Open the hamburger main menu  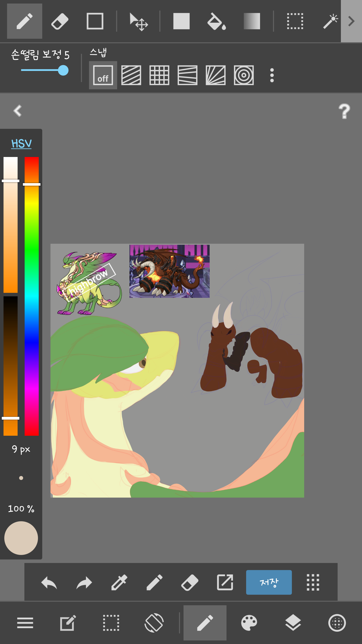tap(25, 623)
